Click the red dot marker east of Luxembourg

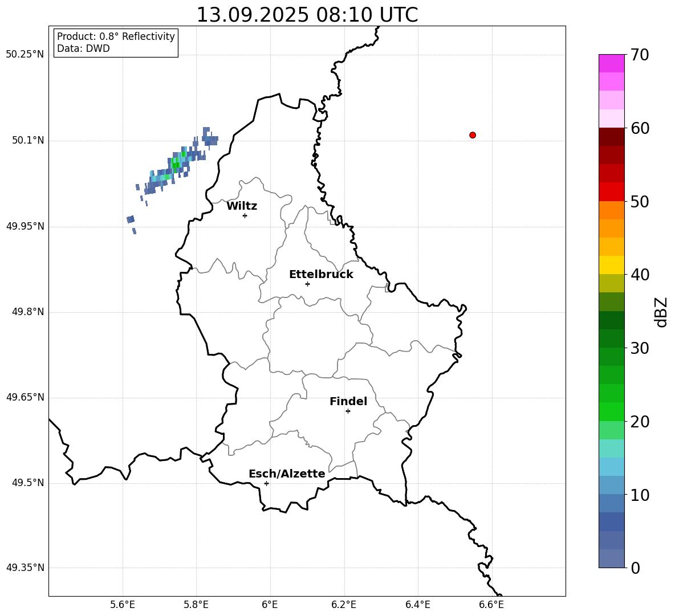point(473,135)
